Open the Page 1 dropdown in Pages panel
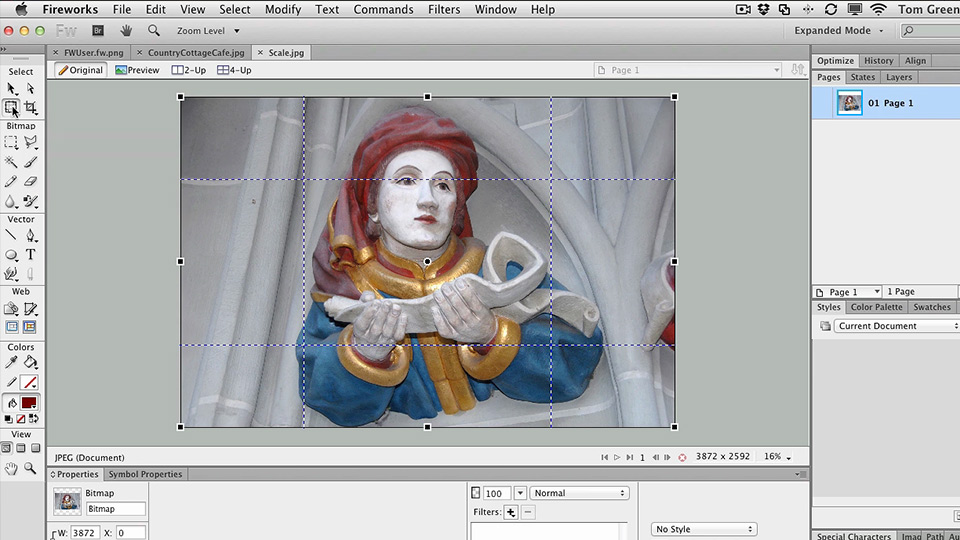The height and width of the screenshot is (540, 960). coord(847,292)
